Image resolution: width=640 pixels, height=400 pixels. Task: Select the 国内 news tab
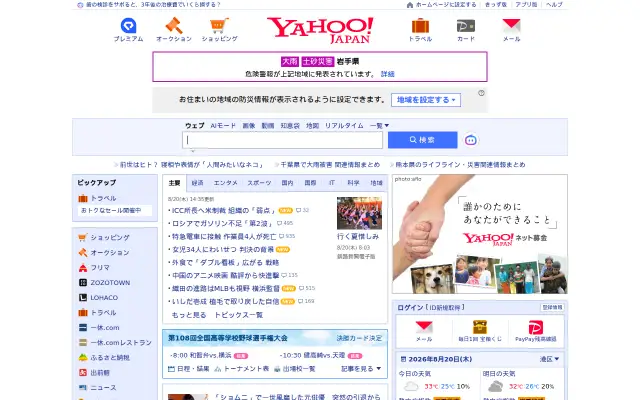(x=287, y=183)
